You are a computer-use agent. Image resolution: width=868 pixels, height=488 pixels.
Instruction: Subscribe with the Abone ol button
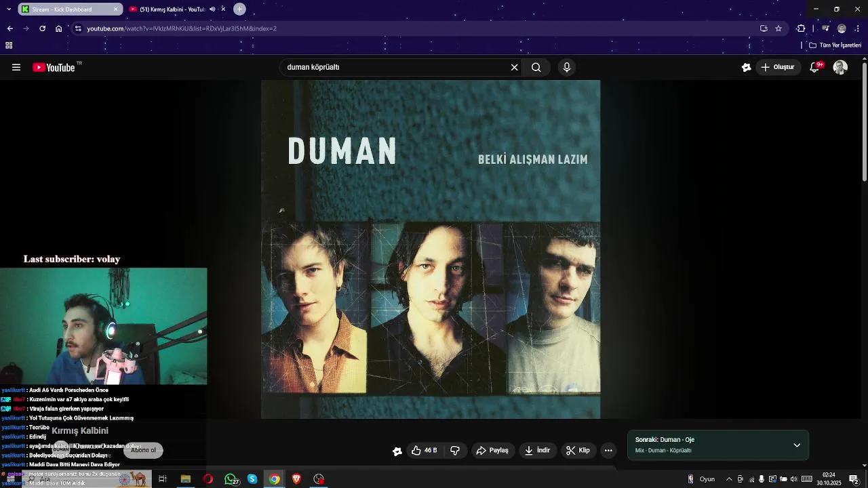point(143,450)
